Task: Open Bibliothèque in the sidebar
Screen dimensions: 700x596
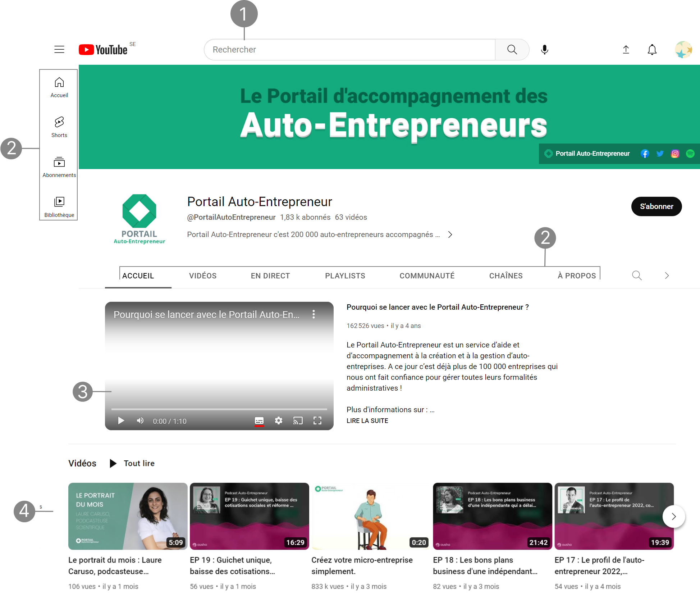Action: [x=59, y=207]
